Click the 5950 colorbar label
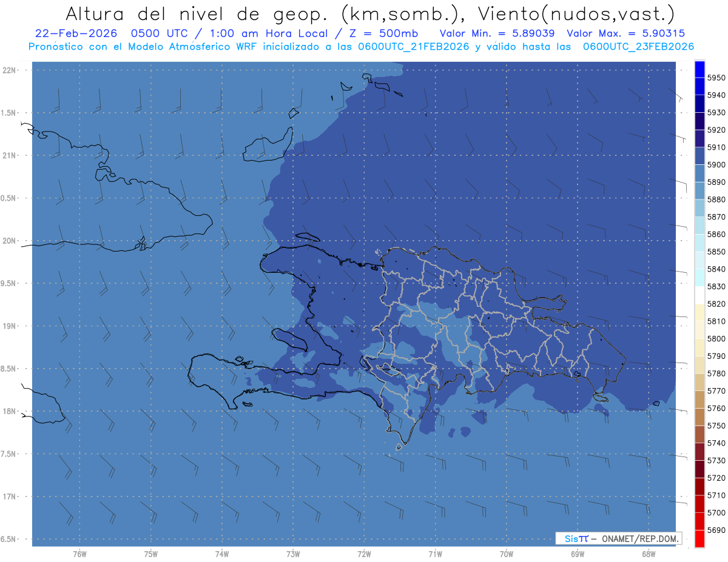 [716, 78]
